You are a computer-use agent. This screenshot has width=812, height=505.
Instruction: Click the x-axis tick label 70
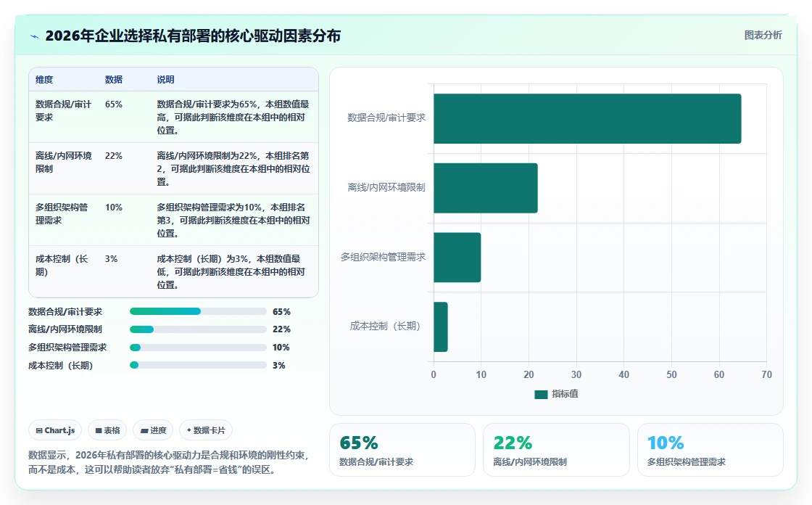[766, 374]
